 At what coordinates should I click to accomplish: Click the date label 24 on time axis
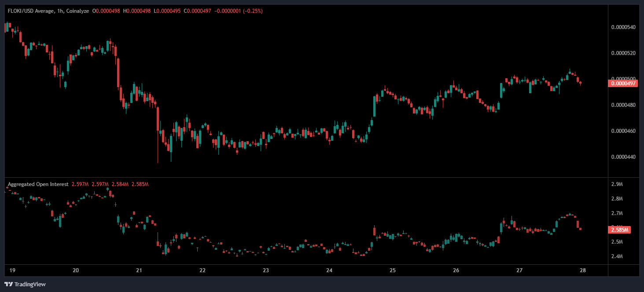(329, 270)
